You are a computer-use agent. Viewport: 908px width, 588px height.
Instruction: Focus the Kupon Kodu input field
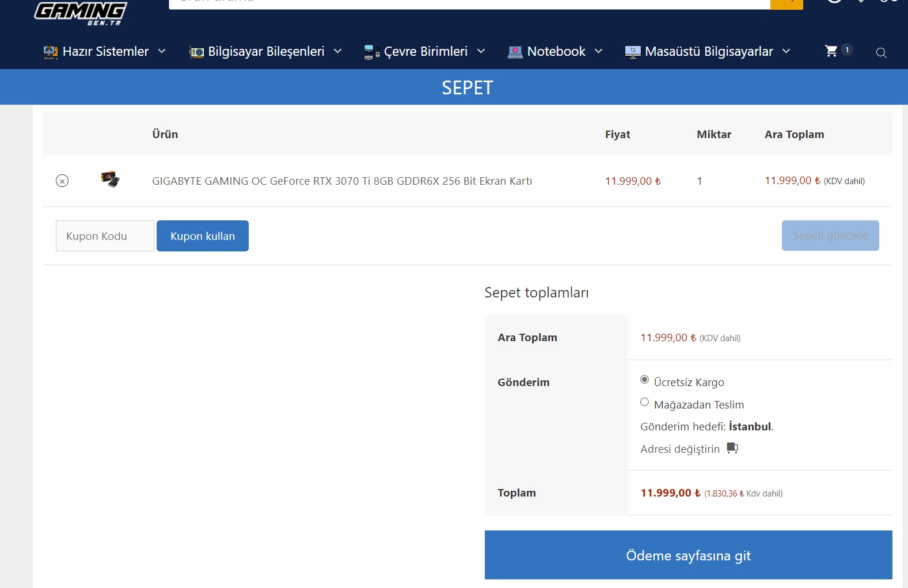[x=105, y=236]
